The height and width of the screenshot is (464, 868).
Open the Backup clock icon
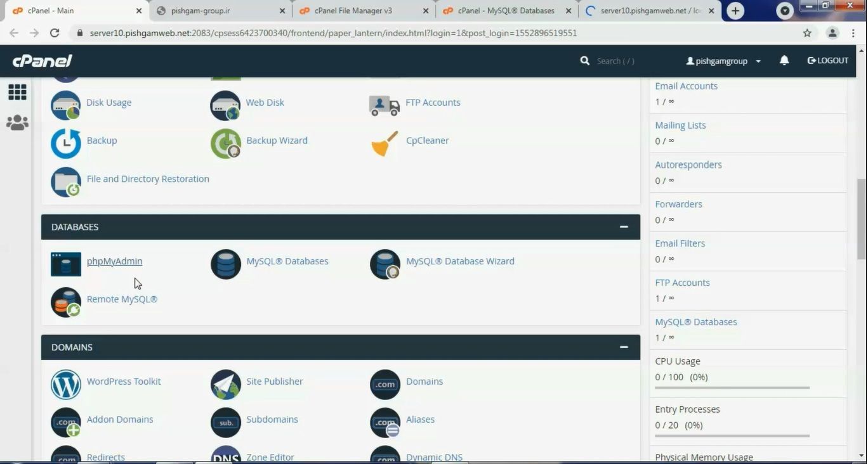(x=66, y=143)
